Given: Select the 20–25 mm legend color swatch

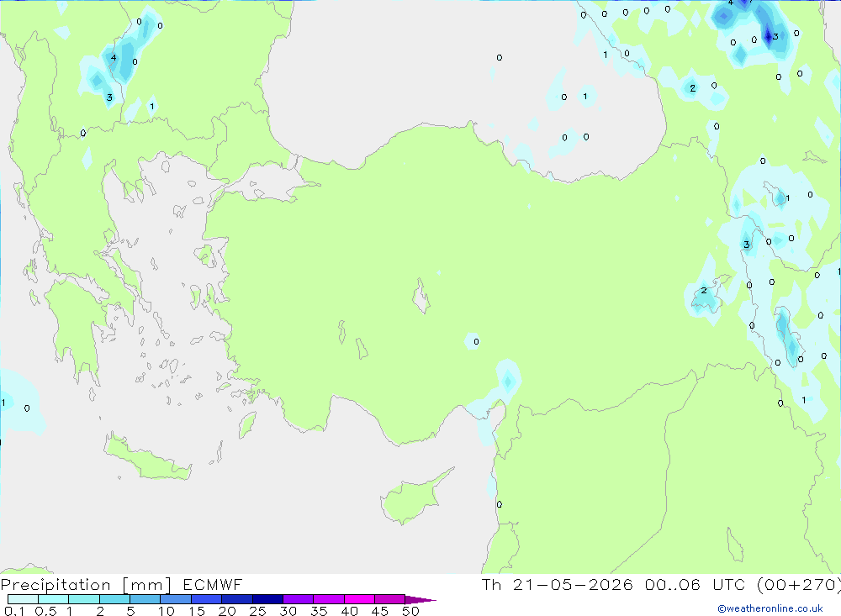Looking at the screenshot, I should point(237,599).
